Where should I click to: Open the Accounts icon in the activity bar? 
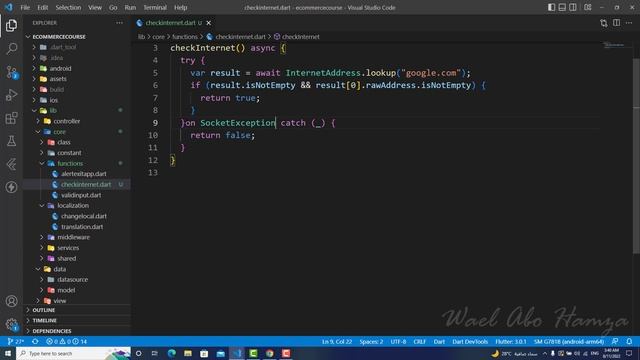11,301
